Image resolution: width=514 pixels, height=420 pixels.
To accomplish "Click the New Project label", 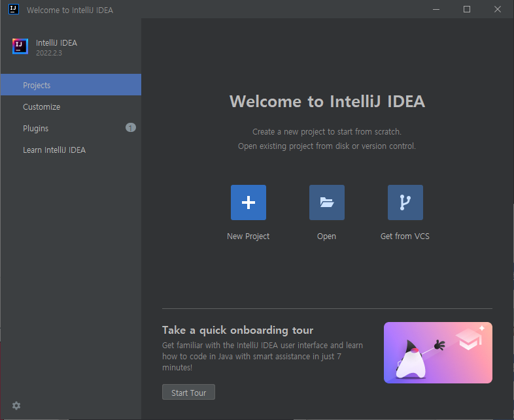I will click(248, 236).
